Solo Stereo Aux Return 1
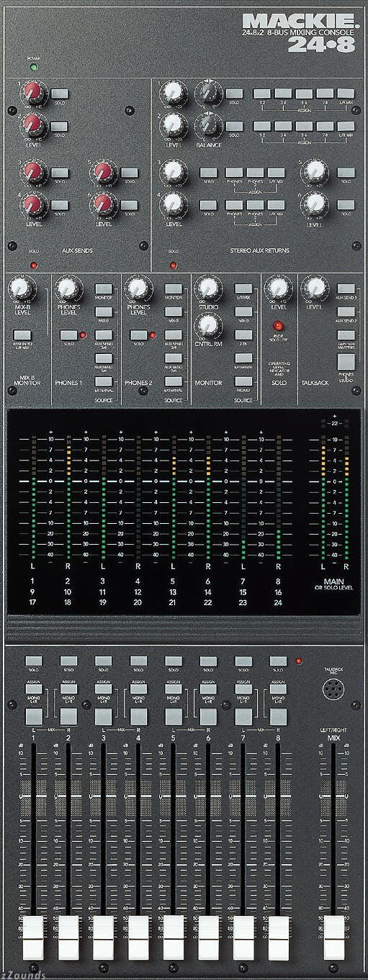This screenshot has width=368, height=980. click(234, 94)
